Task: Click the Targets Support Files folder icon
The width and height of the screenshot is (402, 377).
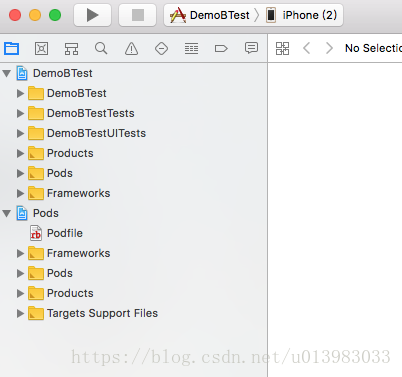Action: click(36, 313)
